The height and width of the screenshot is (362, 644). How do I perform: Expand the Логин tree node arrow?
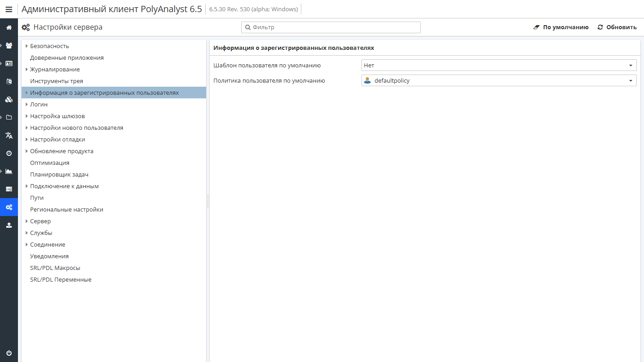point(27,104)
